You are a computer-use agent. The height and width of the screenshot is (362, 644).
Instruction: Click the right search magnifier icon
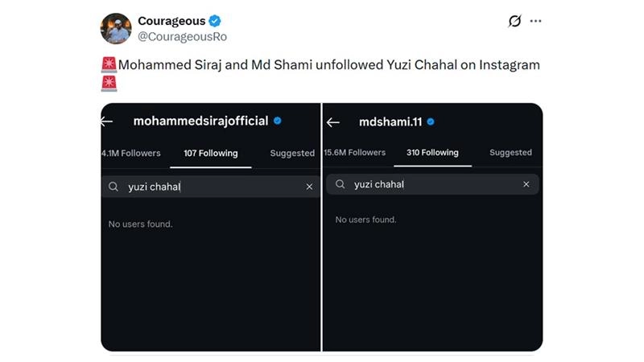339,184
